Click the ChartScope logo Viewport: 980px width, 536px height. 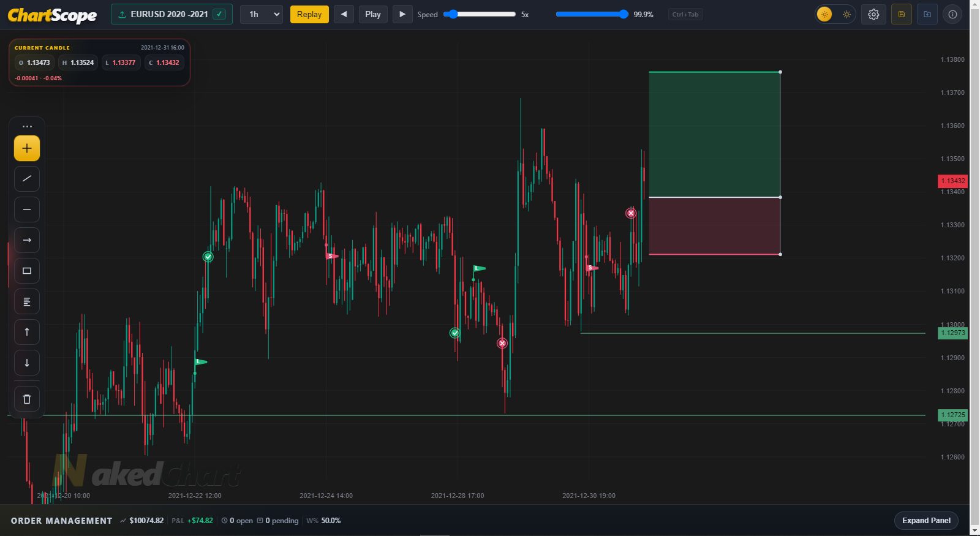52,15
